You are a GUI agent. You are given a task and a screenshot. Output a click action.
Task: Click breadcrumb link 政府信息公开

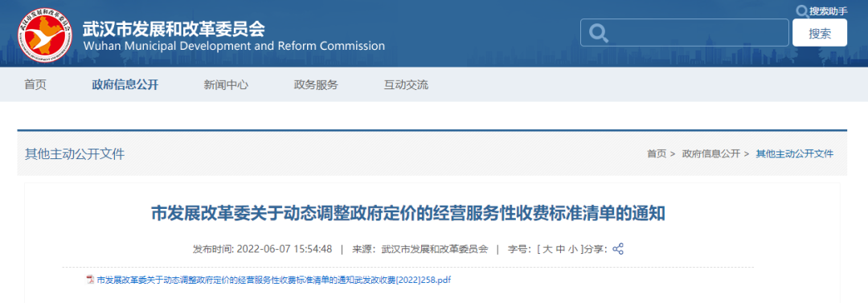[711, 154]
